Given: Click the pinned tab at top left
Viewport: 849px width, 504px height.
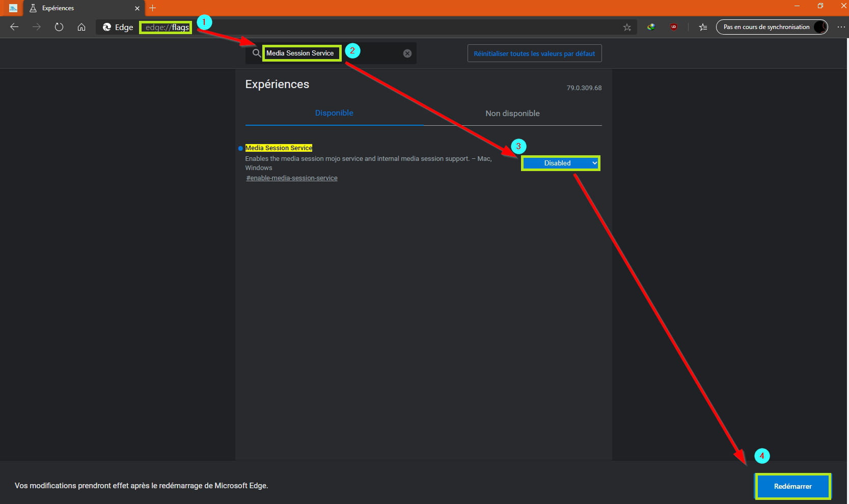Looking at the screenshot, I should pos(13,8).
